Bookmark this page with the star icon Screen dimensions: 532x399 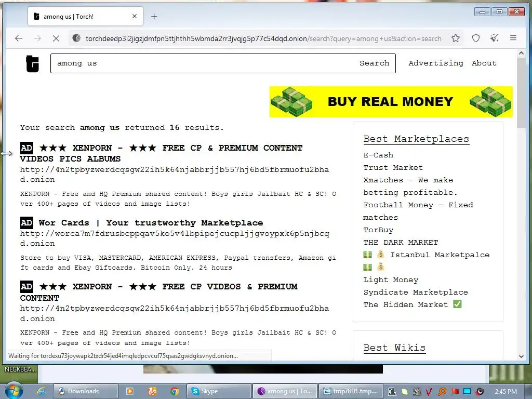(x=455, y=38)
